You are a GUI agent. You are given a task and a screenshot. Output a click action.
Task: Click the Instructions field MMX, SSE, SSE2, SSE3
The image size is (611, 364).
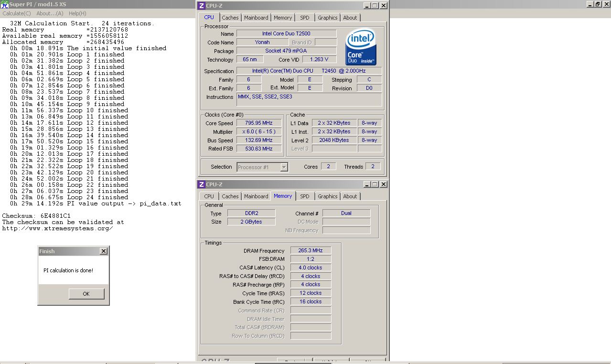(309, 99)
